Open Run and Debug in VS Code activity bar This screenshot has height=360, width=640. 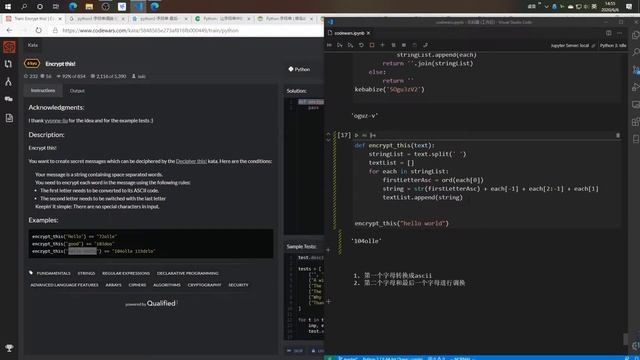tap(635, 87)
